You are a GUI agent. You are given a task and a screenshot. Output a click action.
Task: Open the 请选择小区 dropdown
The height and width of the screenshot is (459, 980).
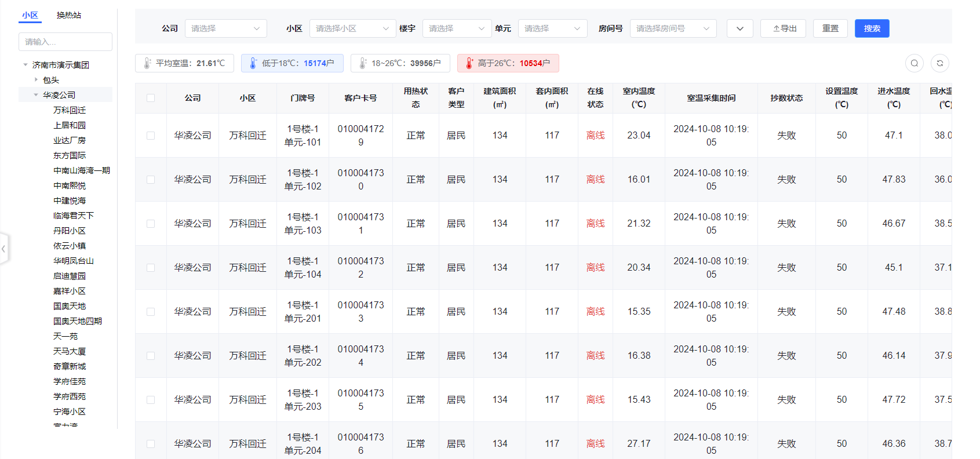352,28
